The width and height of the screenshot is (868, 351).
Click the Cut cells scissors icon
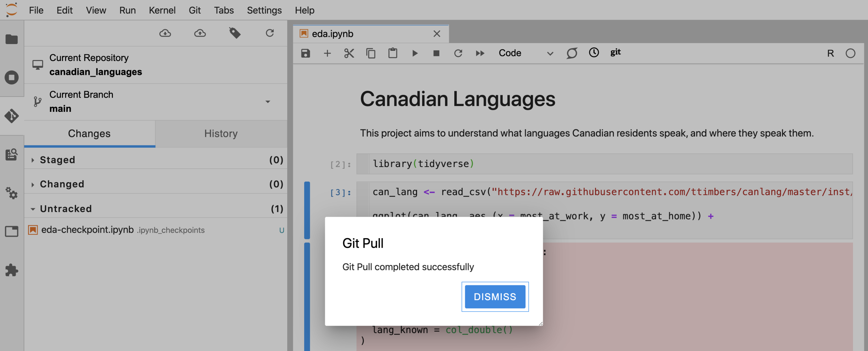coord(349,53)
